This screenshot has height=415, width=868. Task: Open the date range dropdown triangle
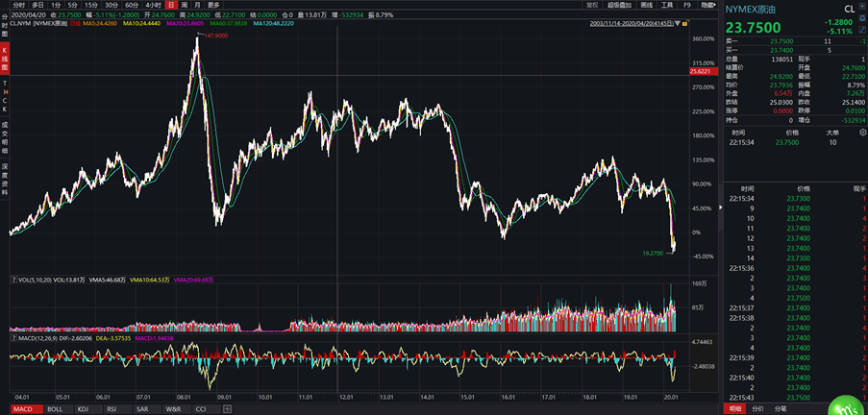pos(678,24)
